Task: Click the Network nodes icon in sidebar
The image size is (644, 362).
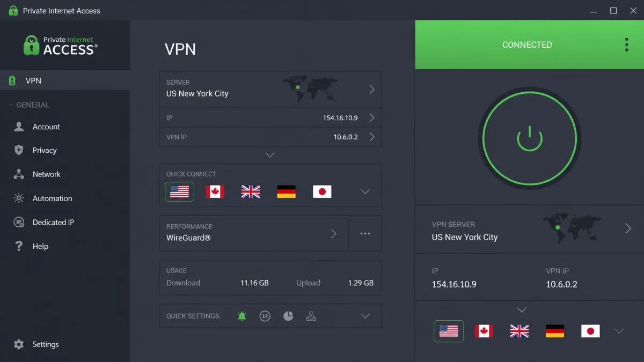Action: pos(19,174)
